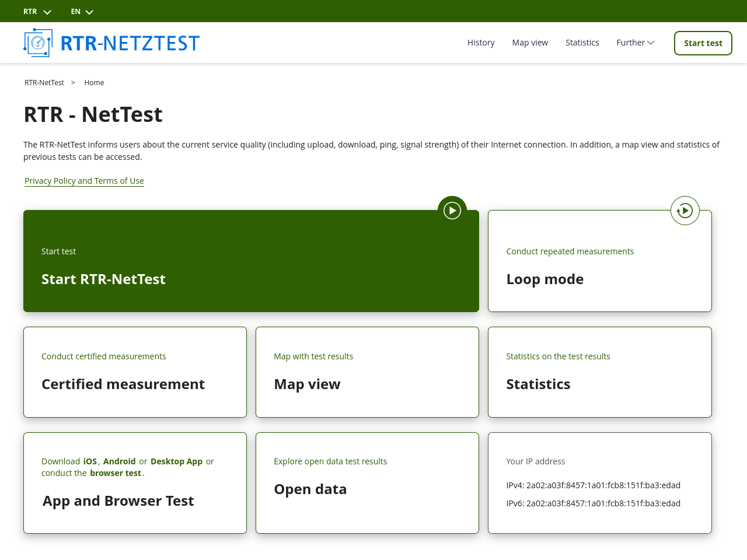
Task: Click RTR-NetTest breadcrumb link
Action: click(44, 83)
